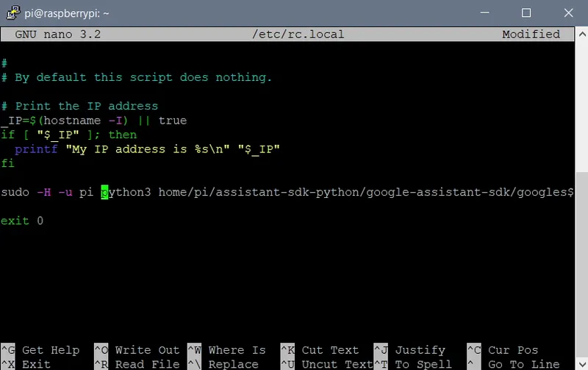Click the '^G' key hint
Viewport: 588px width, 370px height.
[x=8, y=350]
